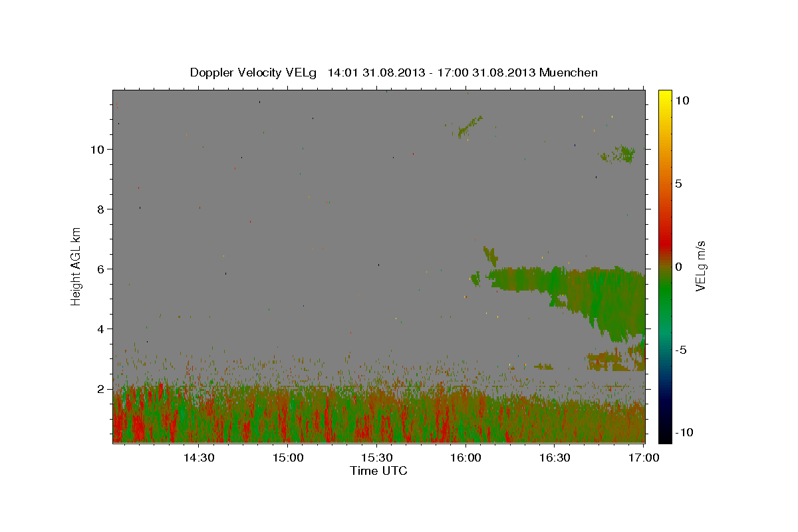
Task: Click the small cloud patch near 10.7 km
Action: click(x=469, y=126)
